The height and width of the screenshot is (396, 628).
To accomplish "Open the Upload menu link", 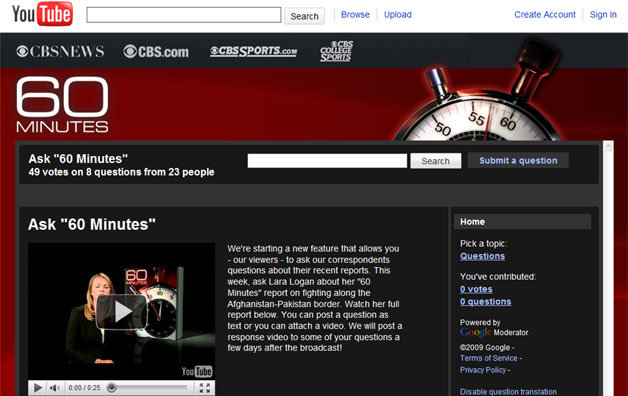I will point(398,15).
